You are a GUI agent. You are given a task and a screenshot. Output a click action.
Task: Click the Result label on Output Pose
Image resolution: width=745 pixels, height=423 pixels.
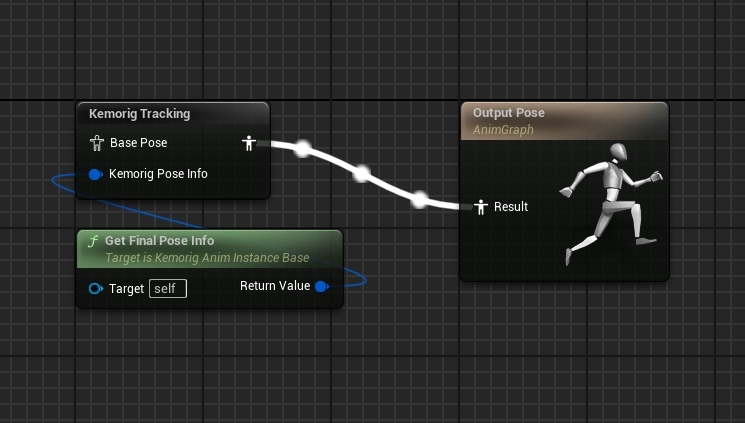[x=511, y=207]
